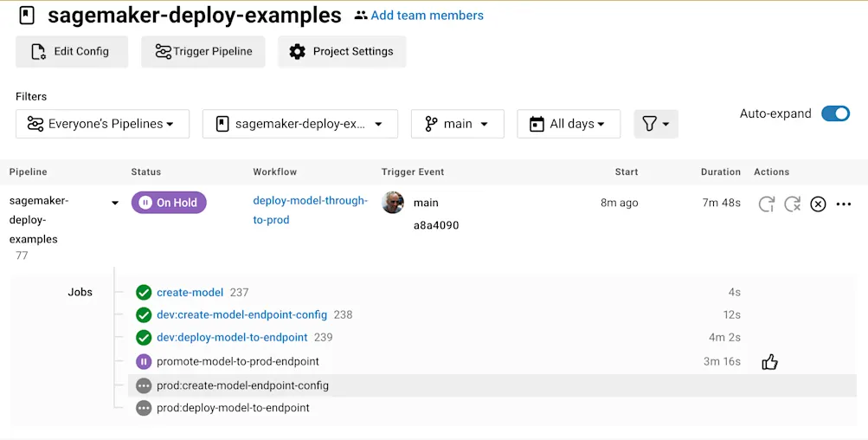The height and width of the screenshot is (440, 868).
Task: Open the sagemaker-deploy-ex... project filter dropdown
Action: (x=300, y=124)
